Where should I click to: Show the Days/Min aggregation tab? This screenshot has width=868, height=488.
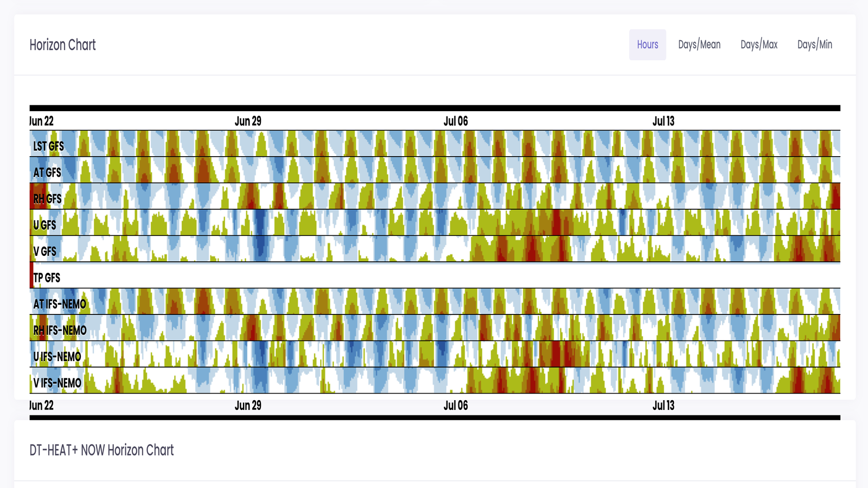[x=814, y=45]
